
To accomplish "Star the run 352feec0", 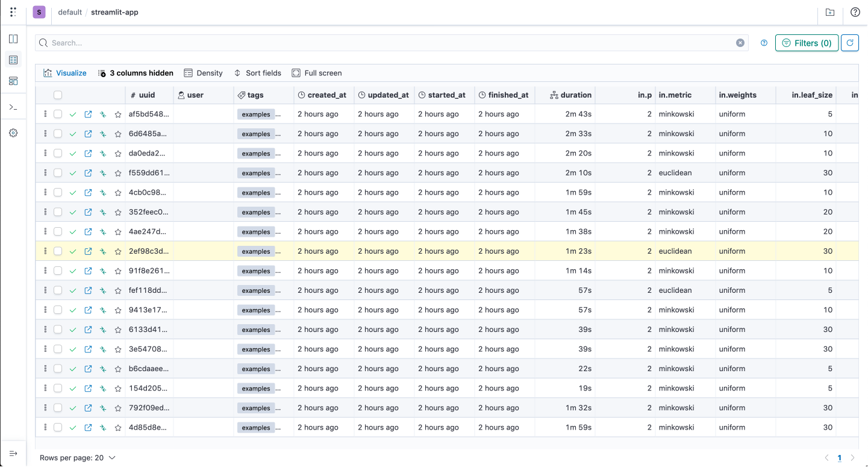I will [x=118, y=212].
